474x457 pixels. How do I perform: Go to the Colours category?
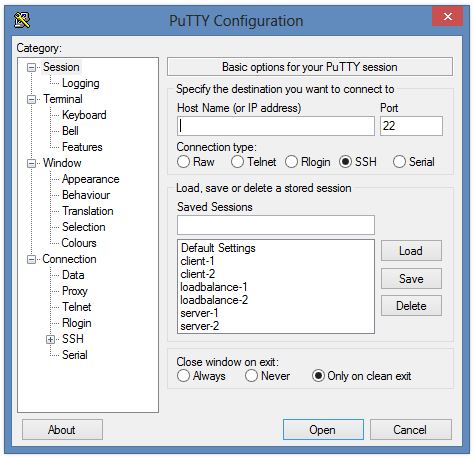(x=79, y=243)
